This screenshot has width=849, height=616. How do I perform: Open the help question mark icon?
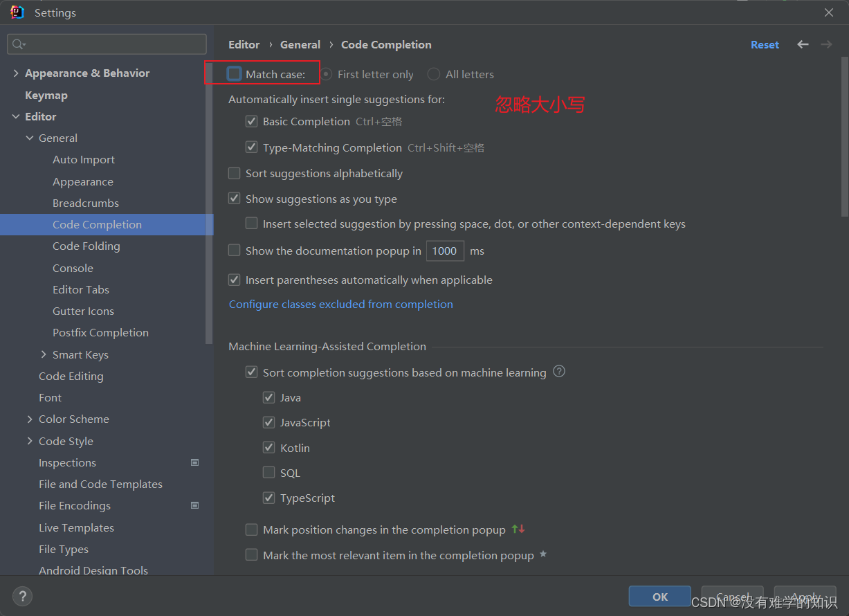pyautogui.click(x=22, y=596)
